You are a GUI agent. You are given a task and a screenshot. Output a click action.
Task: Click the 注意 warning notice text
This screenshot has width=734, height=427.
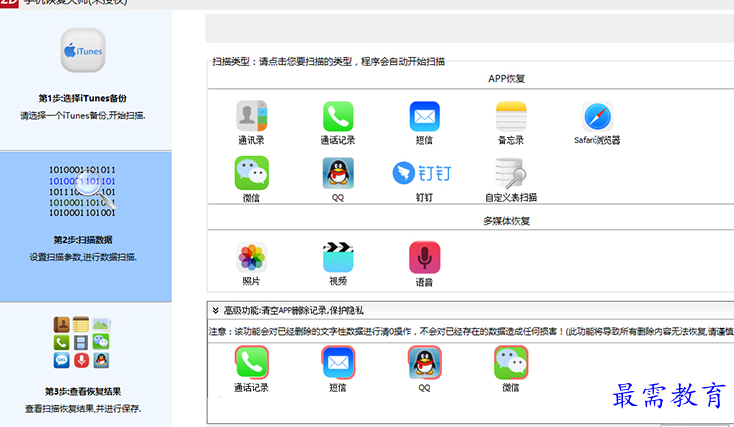(x=471, y=331)
